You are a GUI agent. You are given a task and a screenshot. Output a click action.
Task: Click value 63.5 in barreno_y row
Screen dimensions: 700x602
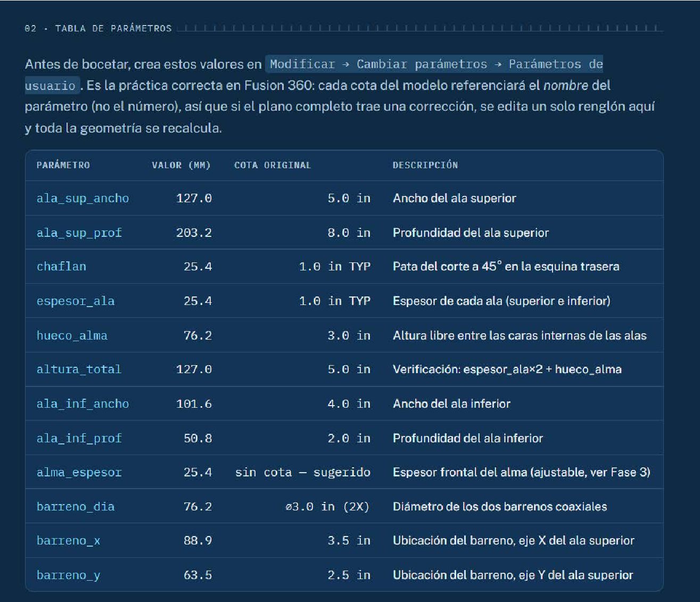coord(197,575)
